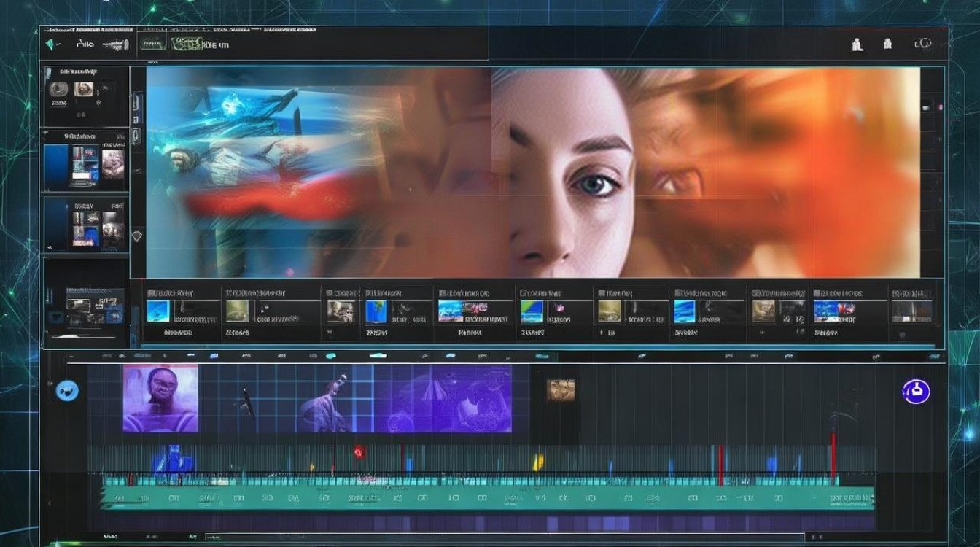
Task: Select the small brown clip thumbnail on timeline
Action: tap(561, 390)
